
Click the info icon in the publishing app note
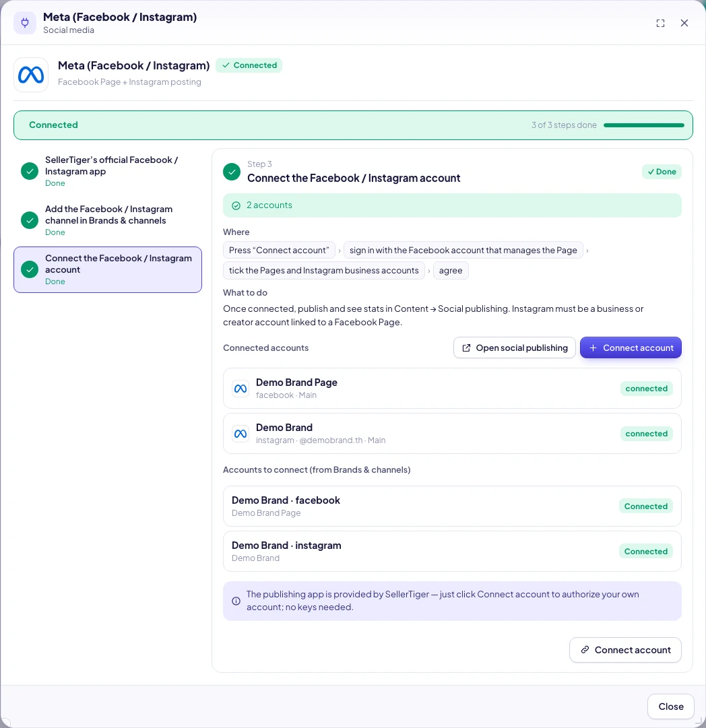[236, 601]
